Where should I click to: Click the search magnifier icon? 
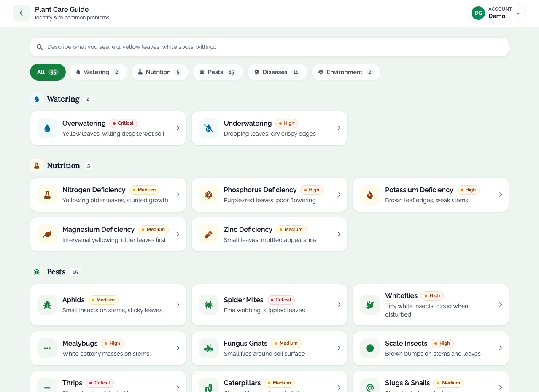[40, 47]
